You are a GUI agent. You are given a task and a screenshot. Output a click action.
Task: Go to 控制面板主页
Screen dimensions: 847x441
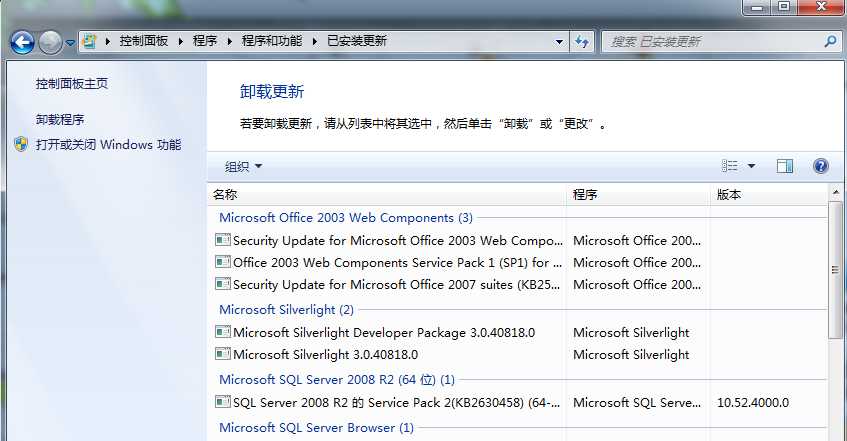72,84
